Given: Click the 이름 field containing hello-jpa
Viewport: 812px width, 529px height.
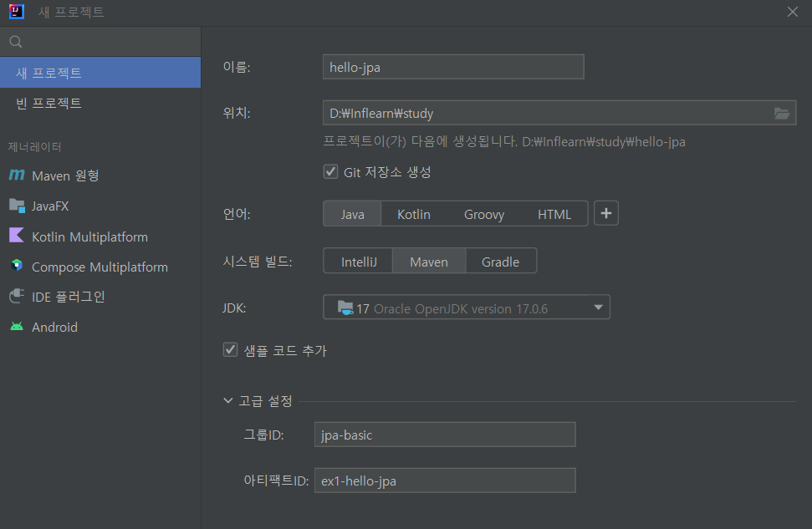Looking at the screenshot, I should pos(453,67).
